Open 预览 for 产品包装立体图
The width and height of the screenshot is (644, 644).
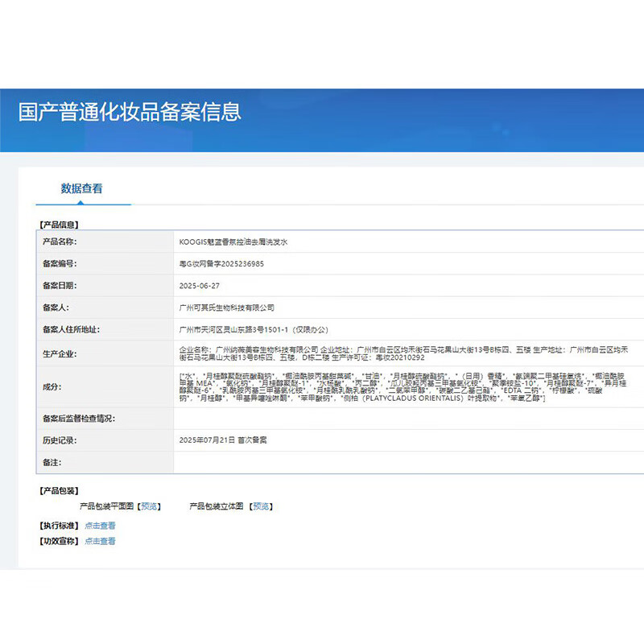point(262,506)
